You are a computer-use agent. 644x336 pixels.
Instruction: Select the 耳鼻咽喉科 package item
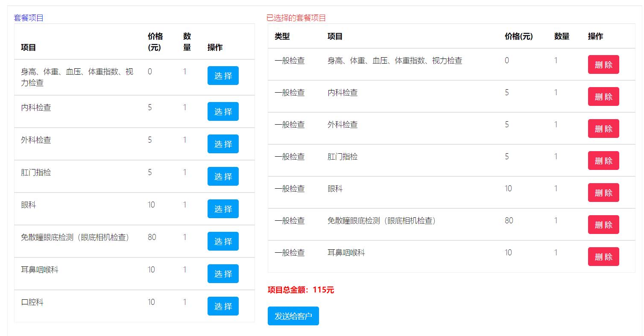(x=223, y=274)
